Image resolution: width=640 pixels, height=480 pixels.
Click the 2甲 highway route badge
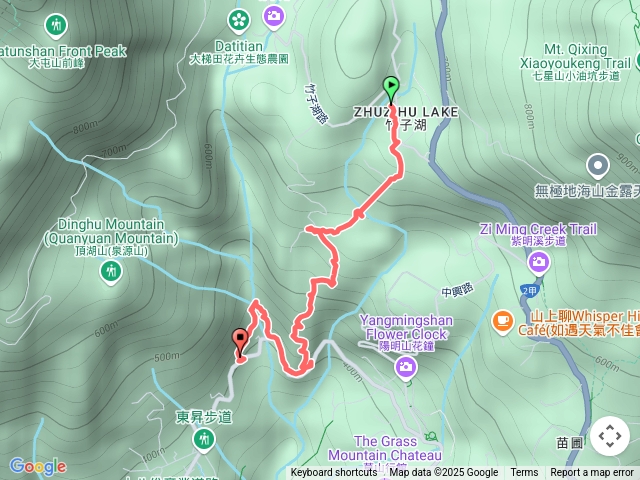[x=529, y=291]
